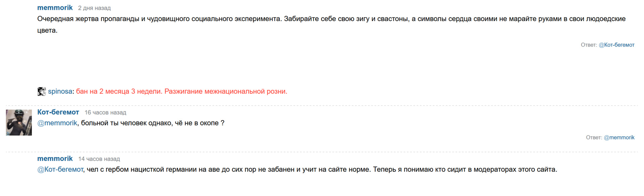Open the spinosa moderator profile link
Image resolution: width=644 pixels, height=196 pixels.
pos(60,92)
